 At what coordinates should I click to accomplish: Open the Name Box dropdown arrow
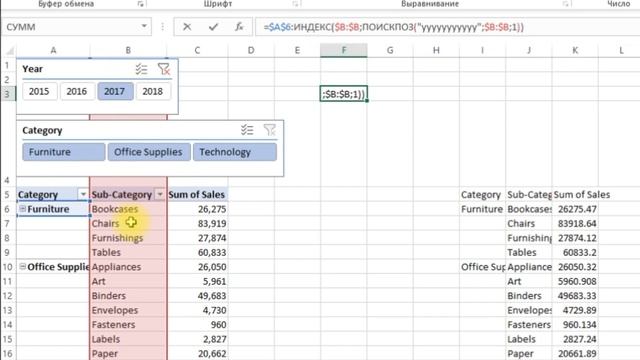144,27
